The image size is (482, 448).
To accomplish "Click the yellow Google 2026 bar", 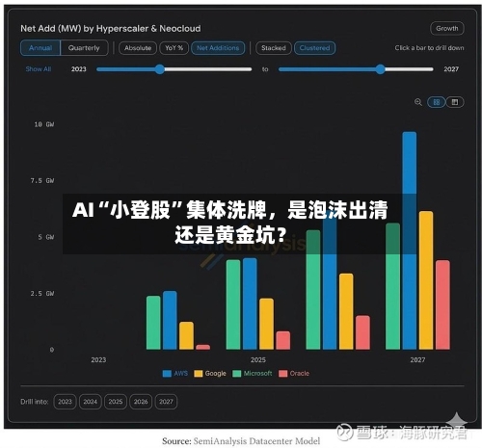I will (346, 311).
